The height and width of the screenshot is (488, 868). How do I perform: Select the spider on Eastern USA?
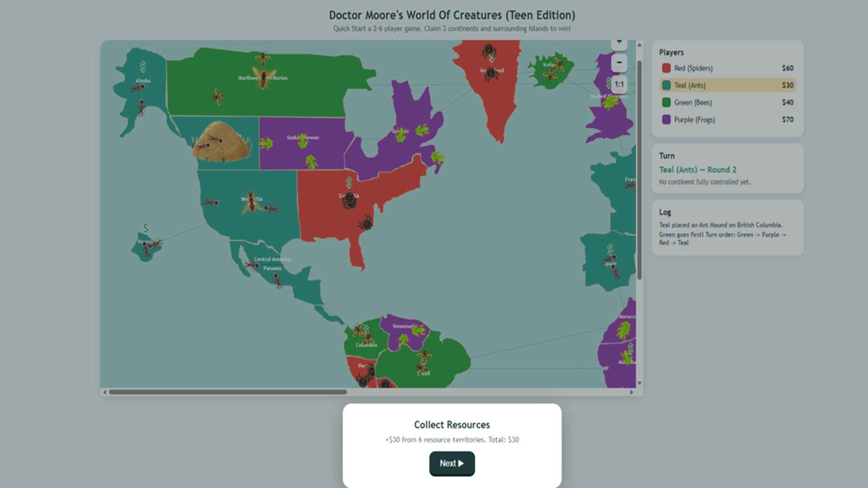click(349, 200)
